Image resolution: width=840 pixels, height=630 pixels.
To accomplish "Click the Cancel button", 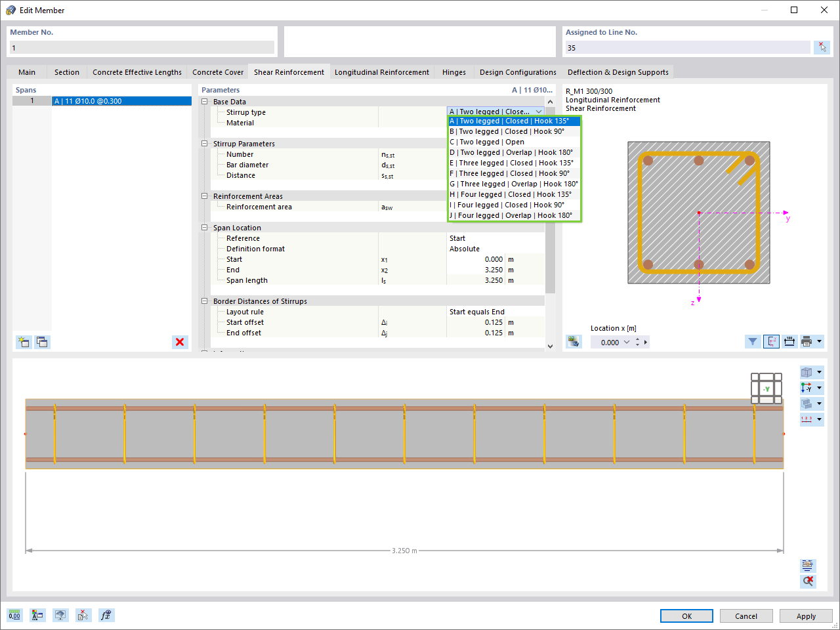I will pyautogui.click(x=746, y=616).
